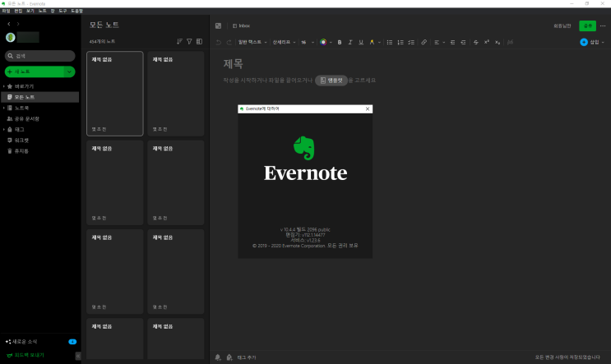Toggle subscript formatting
Viewport: 611px width, 364px height.
coord(498,42)
